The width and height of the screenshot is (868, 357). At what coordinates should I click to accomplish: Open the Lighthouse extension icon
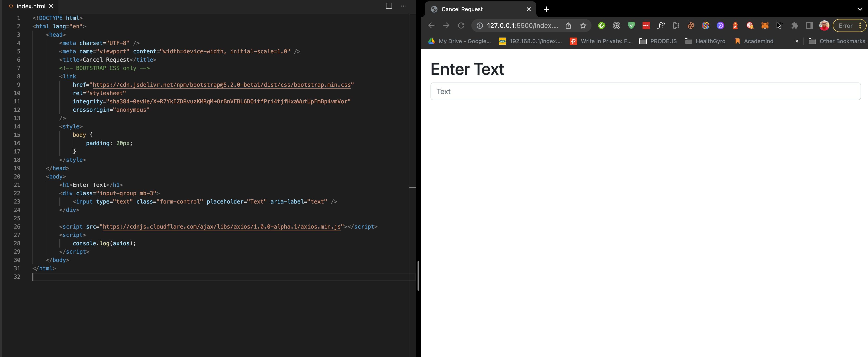coord(735,25)
